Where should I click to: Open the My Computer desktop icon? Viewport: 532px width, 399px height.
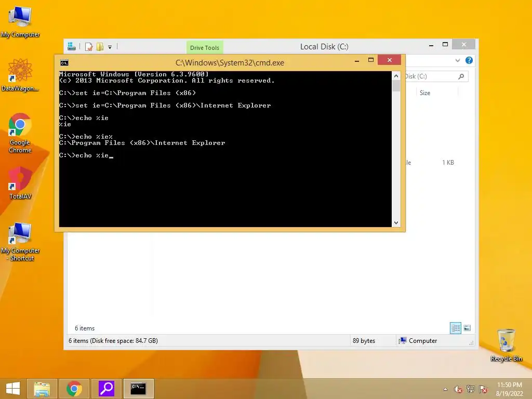point(20,21)
